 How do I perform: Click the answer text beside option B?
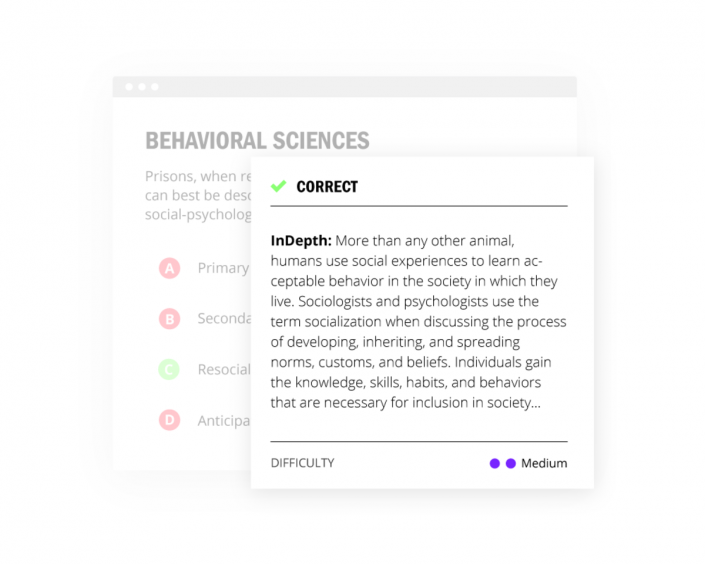(223, 319)
